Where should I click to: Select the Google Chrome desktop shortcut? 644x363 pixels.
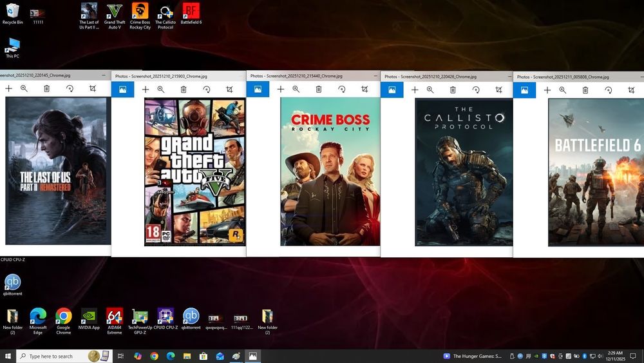point(63,321)
